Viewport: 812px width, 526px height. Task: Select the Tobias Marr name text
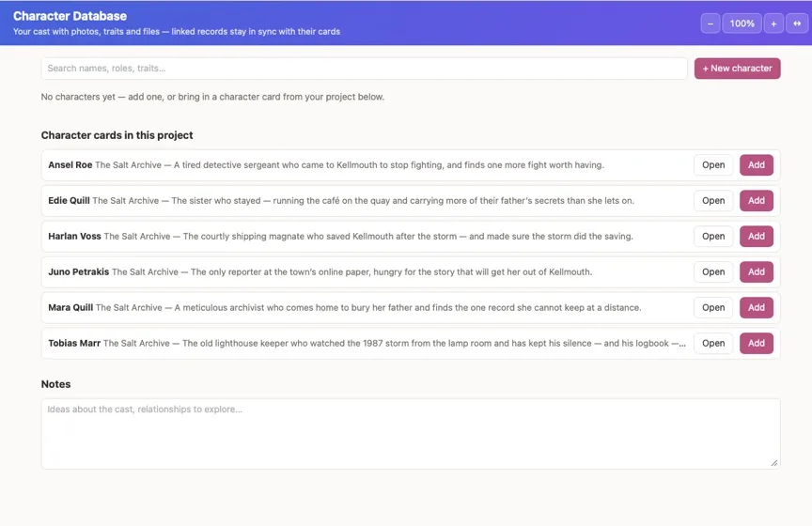pyautogui.click(x=74, y=344)
